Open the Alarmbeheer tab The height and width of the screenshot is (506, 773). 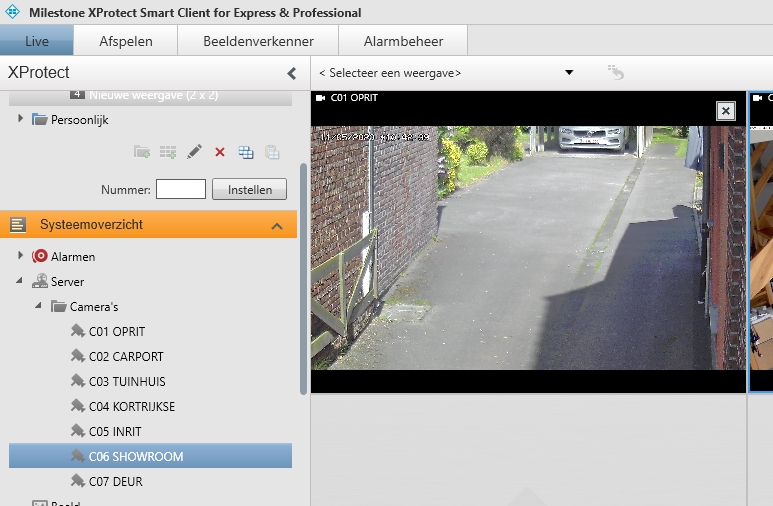tap(403, 41)
